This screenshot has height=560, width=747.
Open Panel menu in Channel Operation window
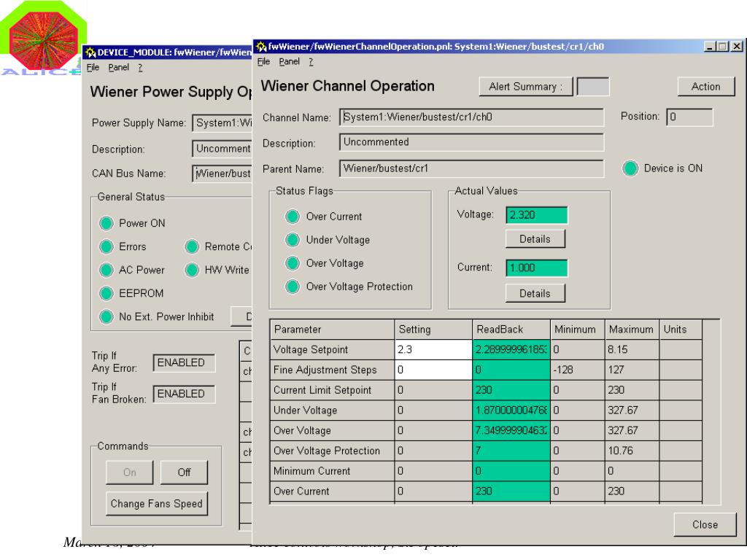[289, 61]
